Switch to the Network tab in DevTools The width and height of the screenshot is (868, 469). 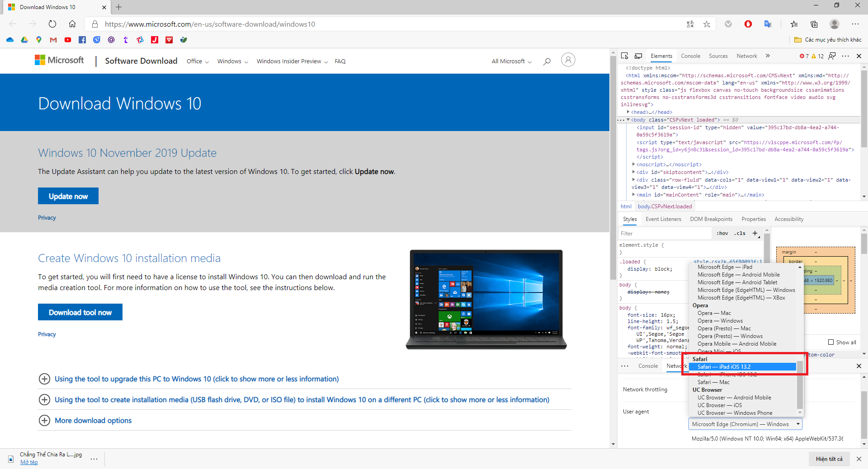pos(746,56)
